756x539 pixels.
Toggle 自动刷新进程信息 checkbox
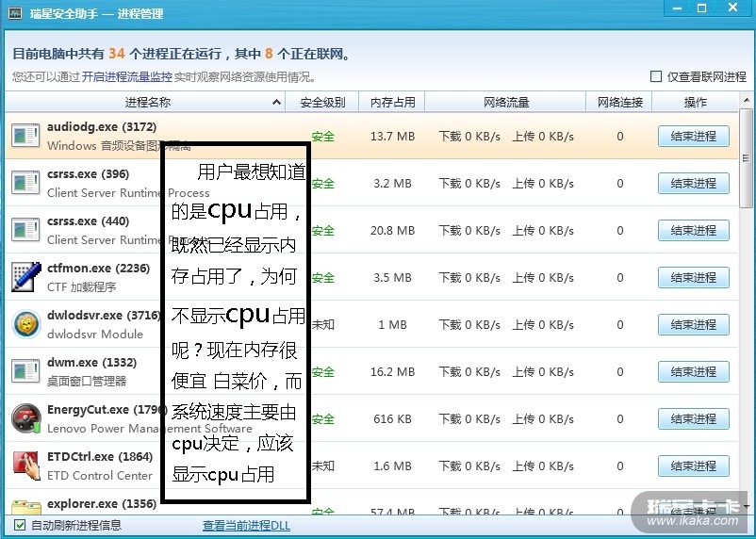(x=20, y=525)
